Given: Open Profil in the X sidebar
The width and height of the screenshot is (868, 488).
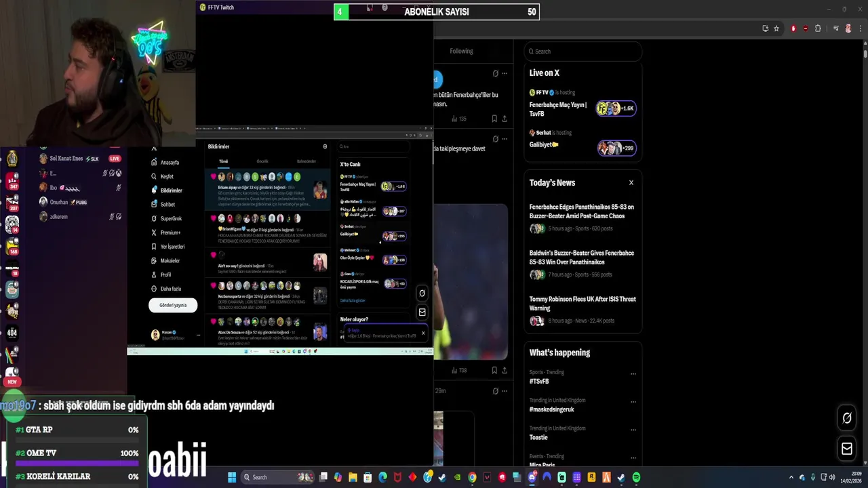Looking at the screenshot, I should [161, 274].
